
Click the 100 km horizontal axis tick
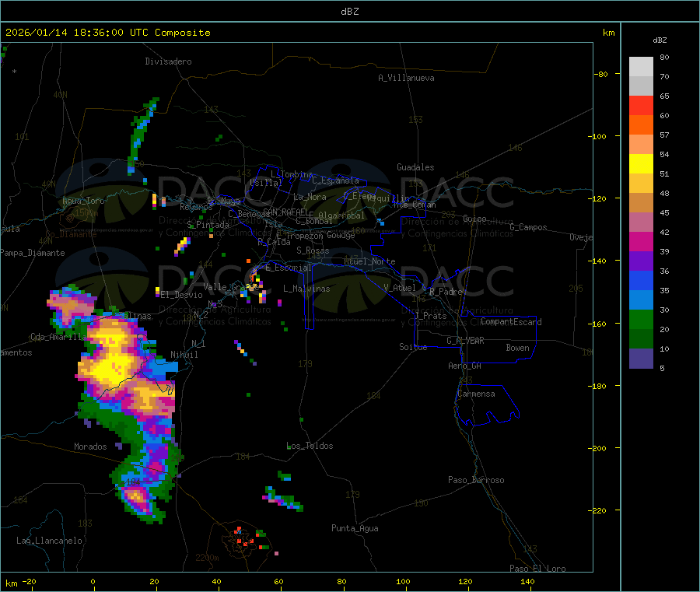(x=403, y=581)
